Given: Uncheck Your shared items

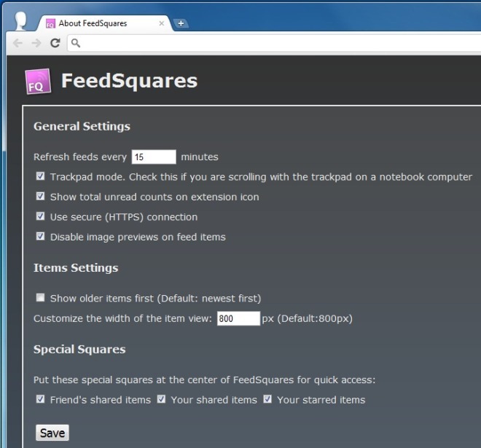Looking at the screenshot, I should 161,399.
